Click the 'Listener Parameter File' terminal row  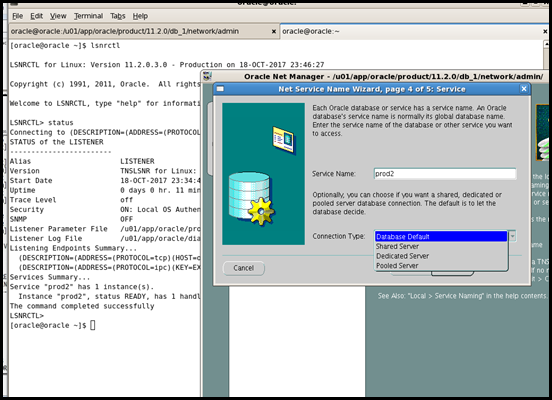[105, 229]
